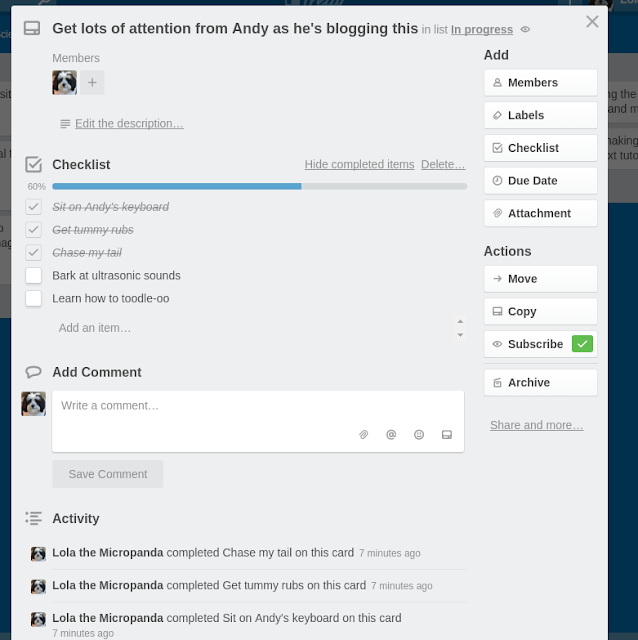Click the Learn how to toodle-oo item text
The height and width of the screenshot is (640, 638).
tap(111, 298)
